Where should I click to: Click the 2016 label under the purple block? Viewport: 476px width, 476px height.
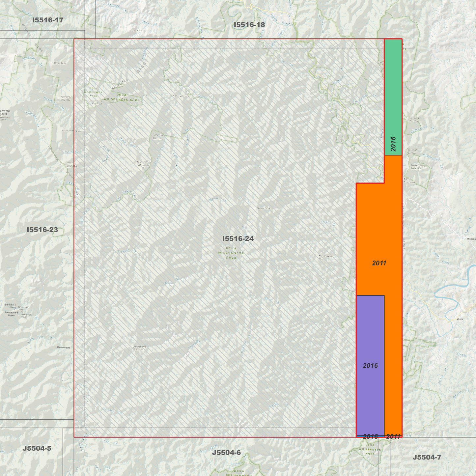(370, 437)
